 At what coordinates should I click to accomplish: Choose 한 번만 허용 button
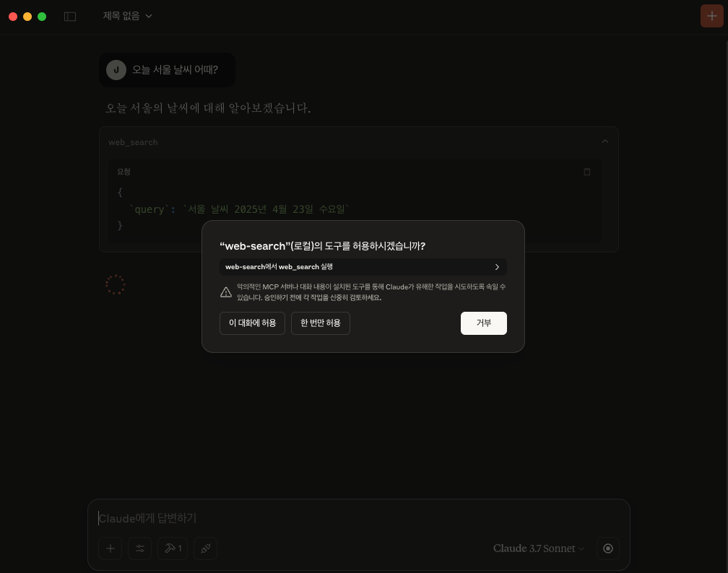321,323
